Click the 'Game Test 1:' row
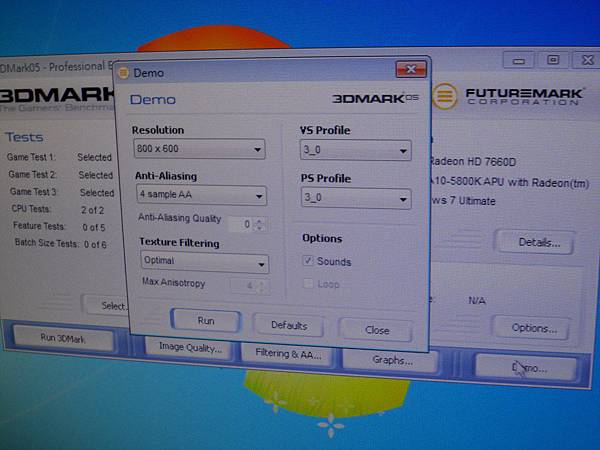 59,157
